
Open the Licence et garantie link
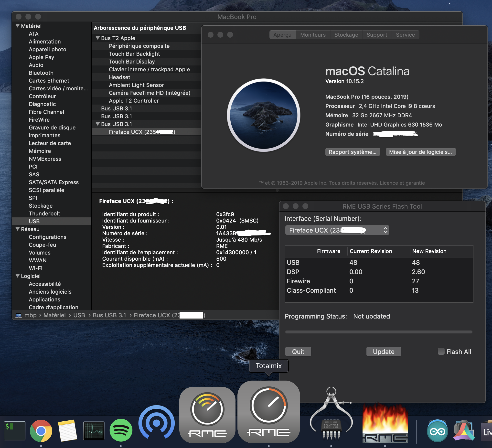402,183
